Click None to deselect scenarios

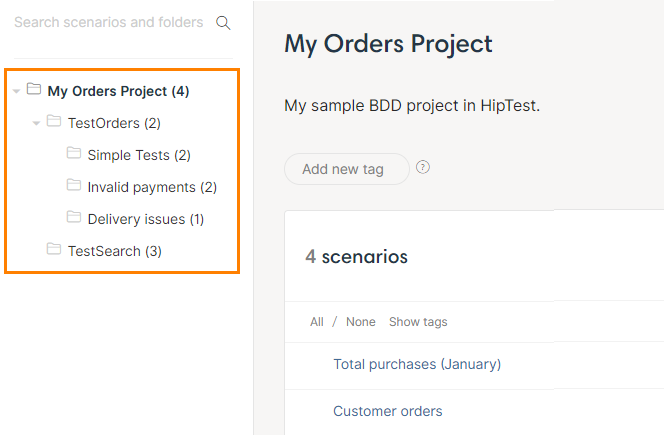pyautogui.click(x=361, y=322)
